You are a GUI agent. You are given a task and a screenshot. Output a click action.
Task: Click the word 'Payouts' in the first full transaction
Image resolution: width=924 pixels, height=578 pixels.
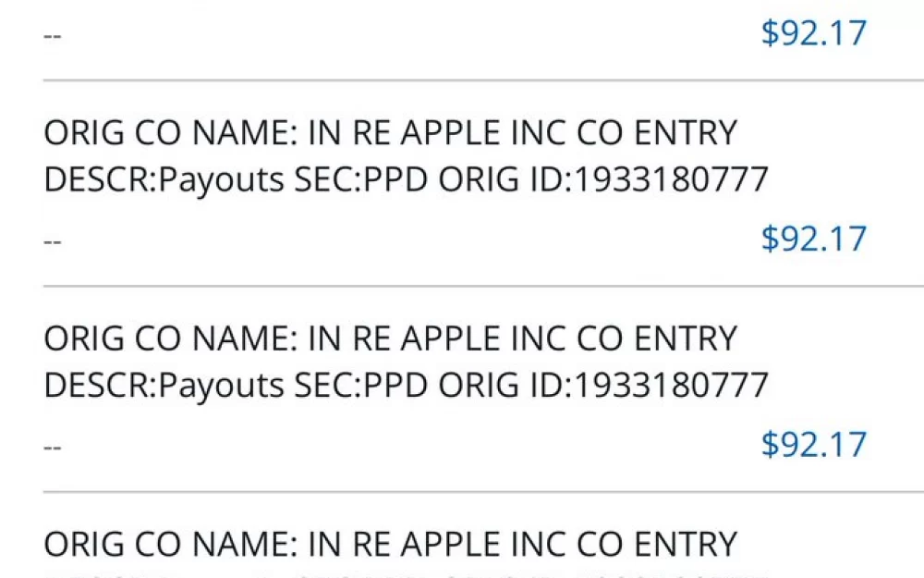pos(221,180)
